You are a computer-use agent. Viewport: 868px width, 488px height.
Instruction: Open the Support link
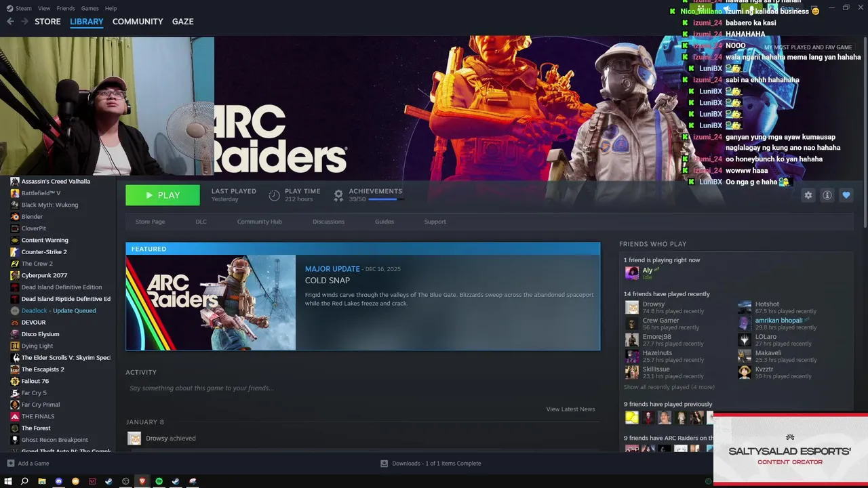pos(435,222)
